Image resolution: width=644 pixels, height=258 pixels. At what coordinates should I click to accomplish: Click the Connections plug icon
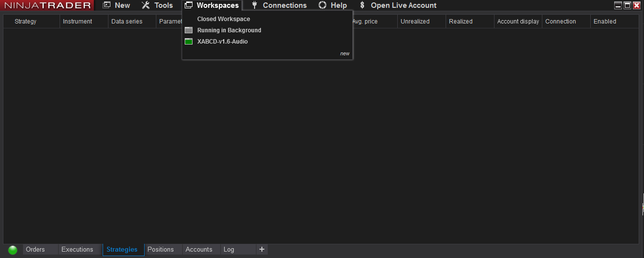point(254,5)
